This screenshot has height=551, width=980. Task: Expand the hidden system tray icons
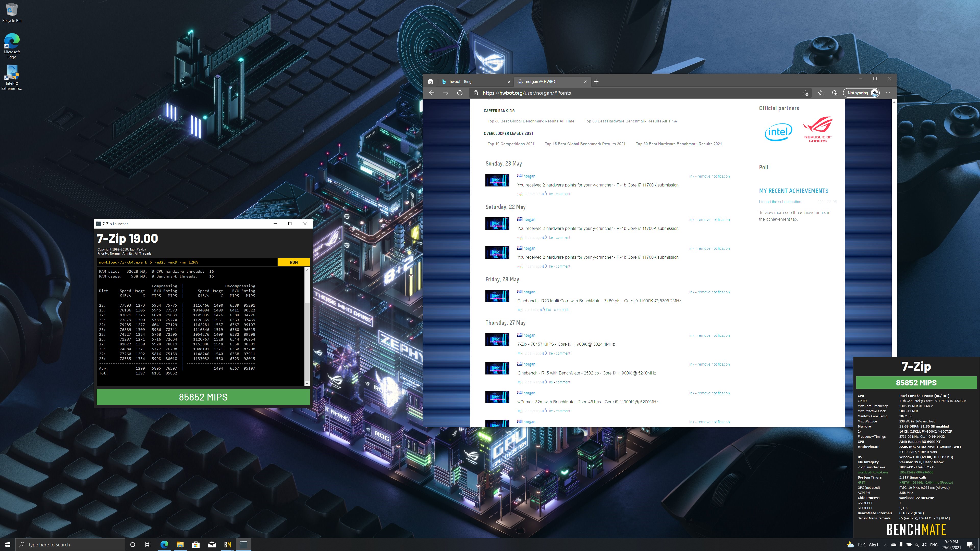coord(886,545)
